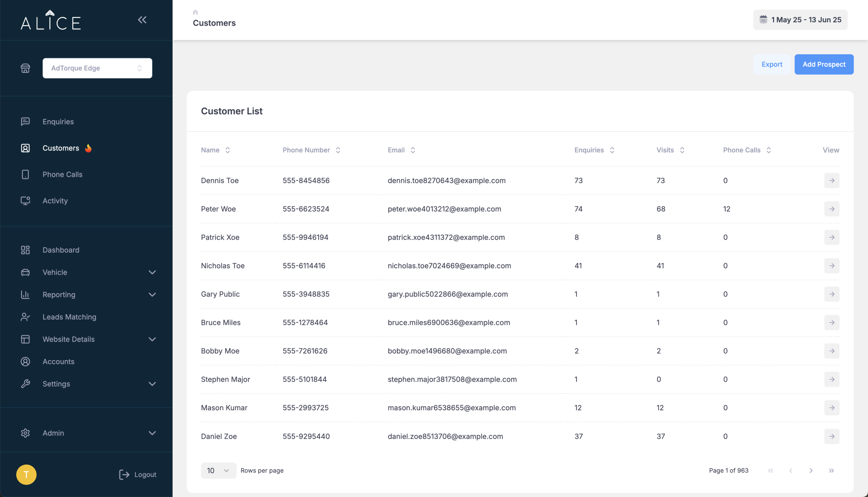This screenshot has height=497, width=868.
Task: Jump to last page with double-chevron icon
Action: click(831, 470)
